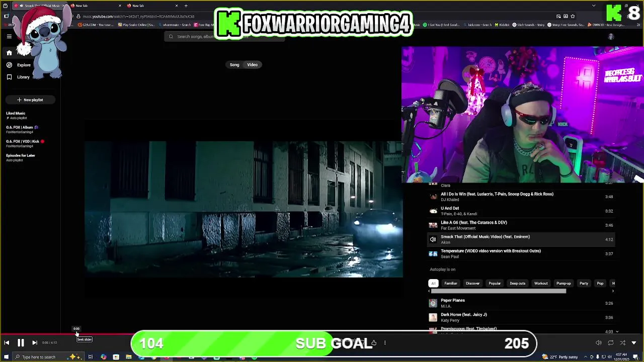
Task: Play U And Dat from queue
Action: (522, 211)
